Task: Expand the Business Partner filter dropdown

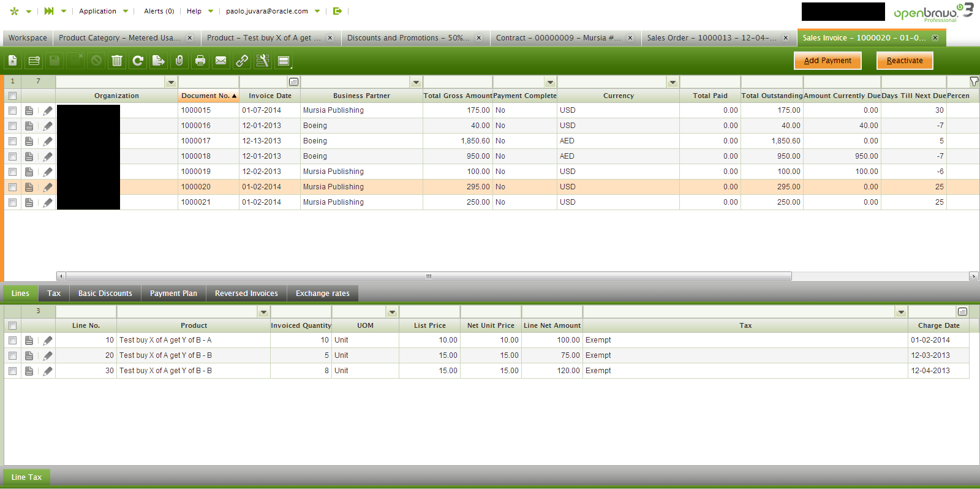Action: 417,82
